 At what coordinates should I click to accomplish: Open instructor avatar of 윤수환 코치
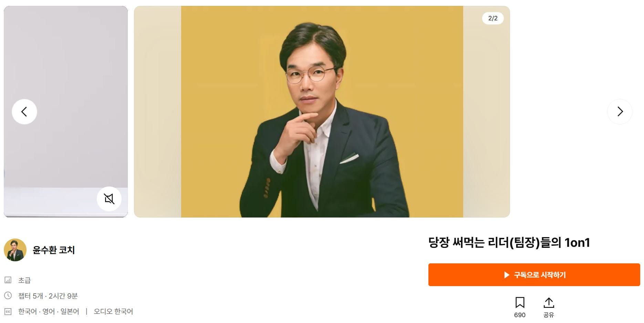[x=15, y=250]
